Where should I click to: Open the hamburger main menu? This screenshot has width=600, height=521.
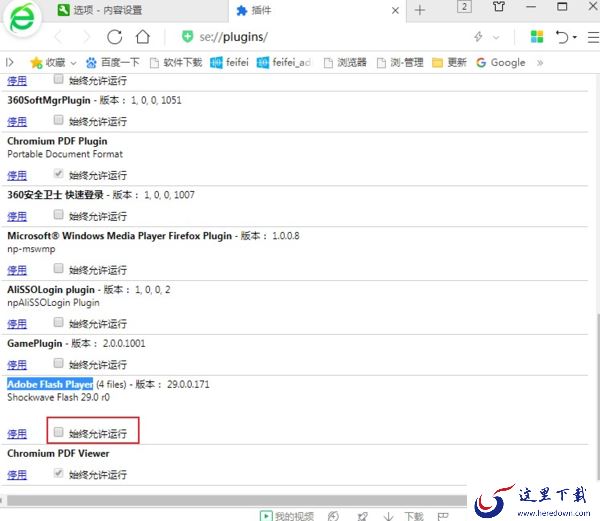tap(593, 37)
